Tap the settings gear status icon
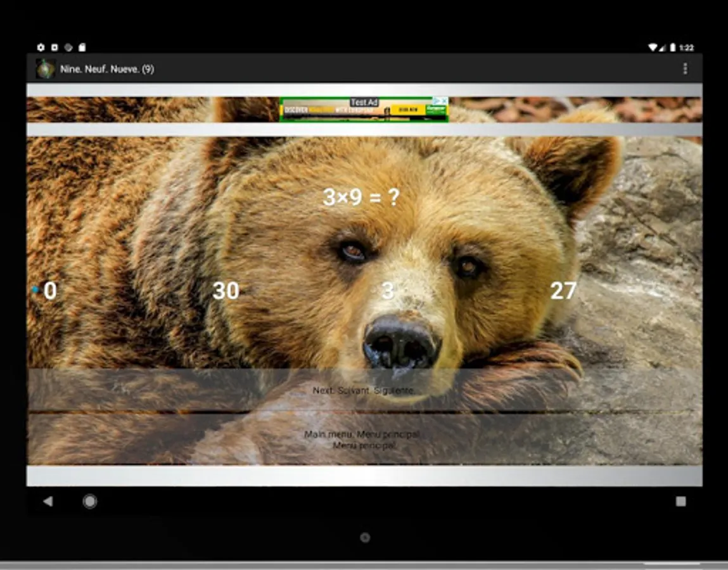 41,47
